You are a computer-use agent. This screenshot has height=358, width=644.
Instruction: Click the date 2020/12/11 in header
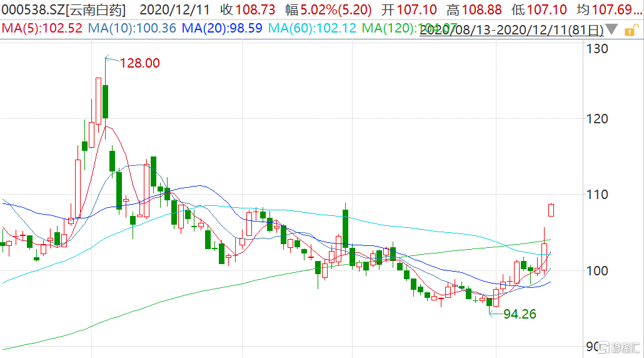coord(174,10)
